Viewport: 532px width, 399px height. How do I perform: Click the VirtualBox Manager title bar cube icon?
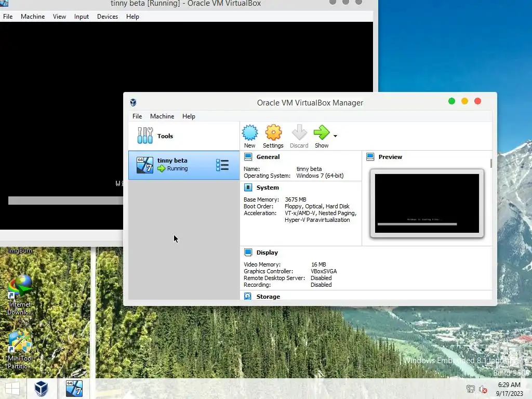(134, 102)
